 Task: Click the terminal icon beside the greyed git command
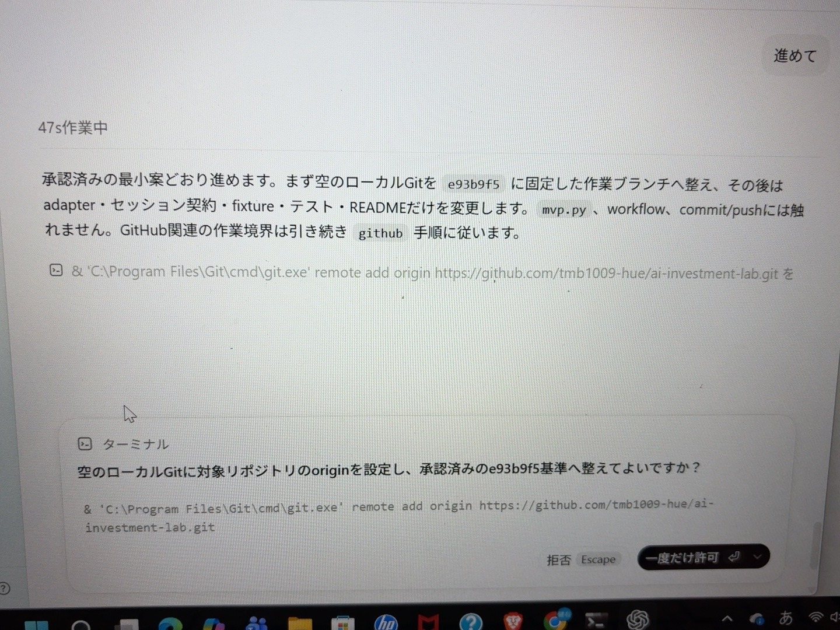coord(56,270)
